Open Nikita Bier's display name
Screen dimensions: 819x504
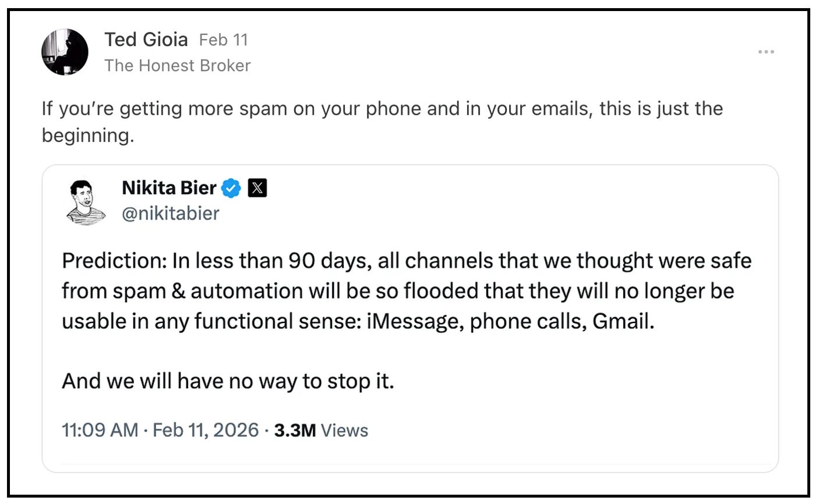(x=169, y=187)
